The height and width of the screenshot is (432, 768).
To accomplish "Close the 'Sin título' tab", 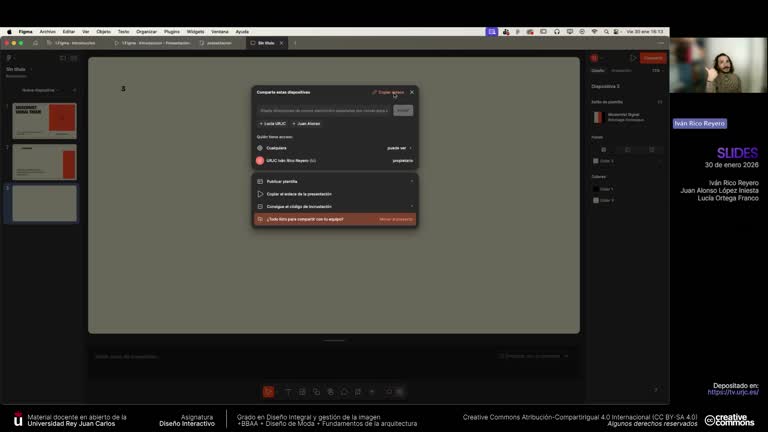I will pos(281,43).
